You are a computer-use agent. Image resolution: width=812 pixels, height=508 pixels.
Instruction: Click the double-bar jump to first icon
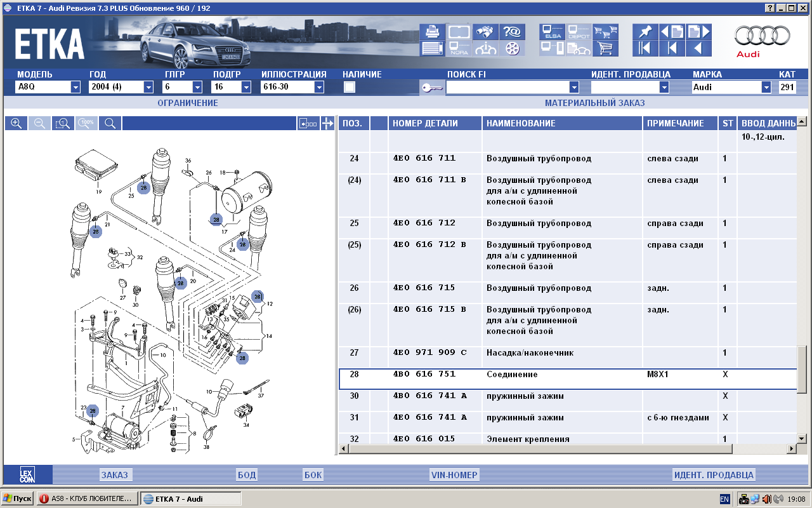[x=645, y=48]
